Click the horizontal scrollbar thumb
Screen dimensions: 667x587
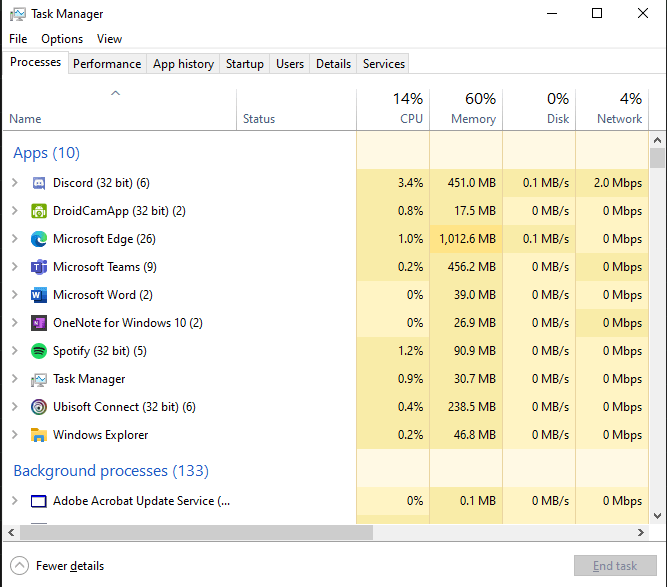pos(196,533)
